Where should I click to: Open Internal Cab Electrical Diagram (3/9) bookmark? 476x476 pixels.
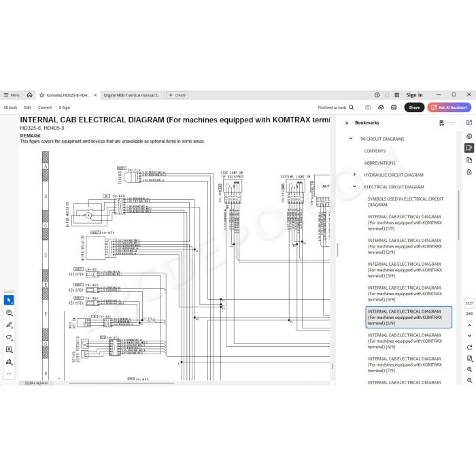pyautogui.click(x=405, y=270)
